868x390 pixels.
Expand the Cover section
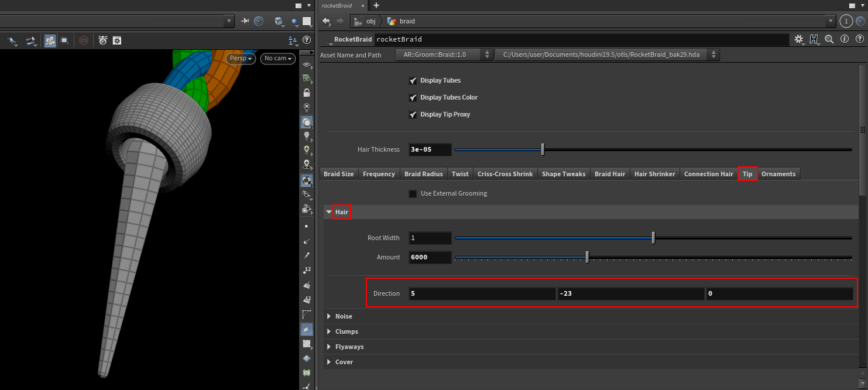tap(329, 362)
